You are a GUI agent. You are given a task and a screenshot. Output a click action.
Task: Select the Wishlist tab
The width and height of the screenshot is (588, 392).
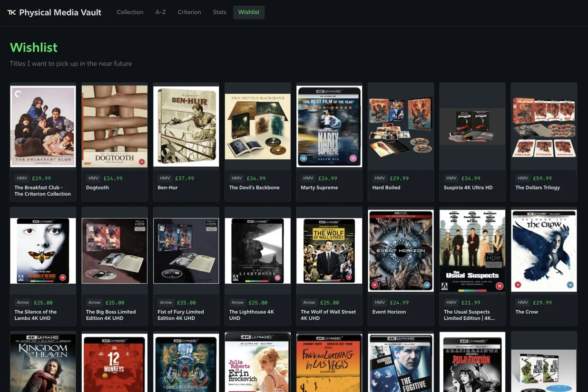249,12
